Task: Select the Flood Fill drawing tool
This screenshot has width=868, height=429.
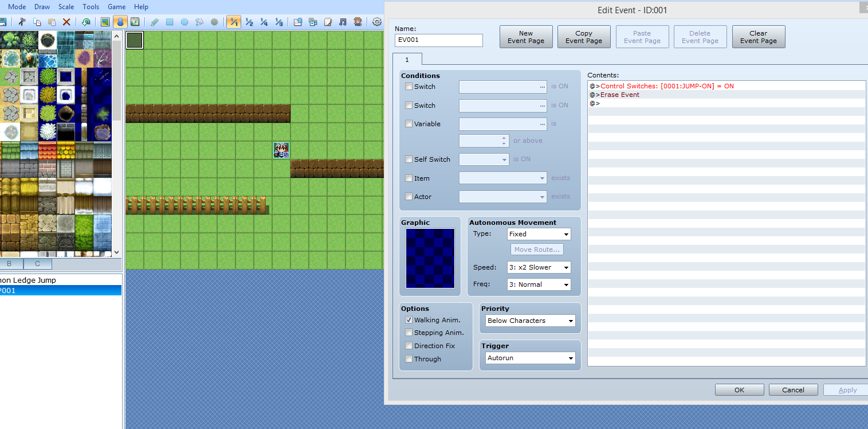Action: 200,21
